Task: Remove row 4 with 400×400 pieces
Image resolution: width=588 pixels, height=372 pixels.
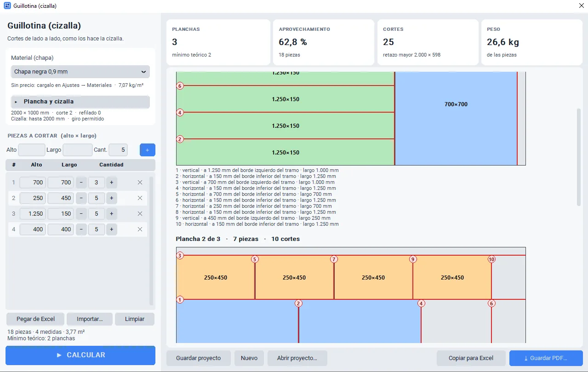Action: (140, 229)
